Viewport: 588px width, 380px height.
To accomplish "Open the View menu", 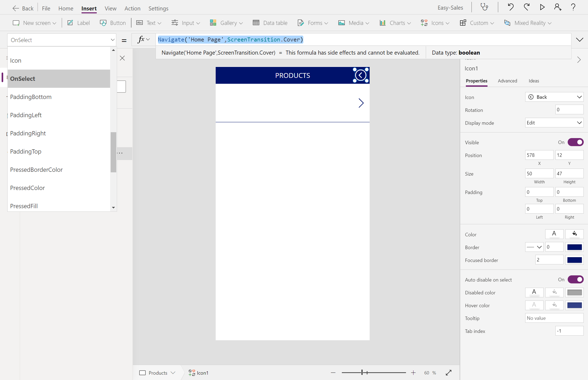I will [110, 8].
